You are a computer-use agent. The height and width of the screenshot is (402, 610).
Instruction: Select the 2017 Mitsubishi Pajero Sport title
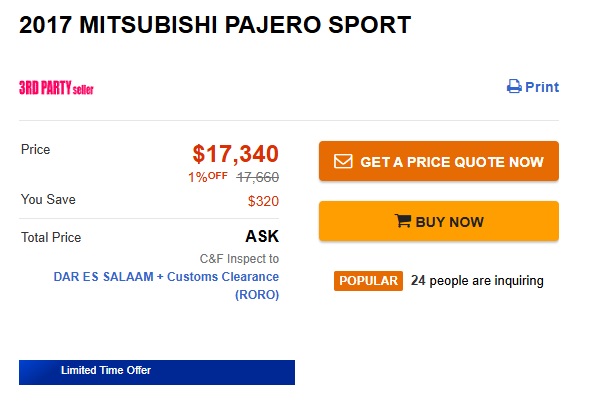pos(215,26)
